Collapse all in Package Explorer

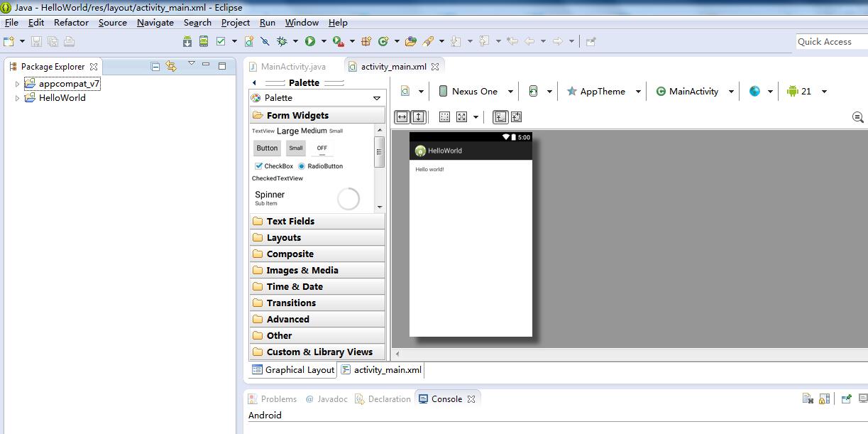tap(155, 66)
